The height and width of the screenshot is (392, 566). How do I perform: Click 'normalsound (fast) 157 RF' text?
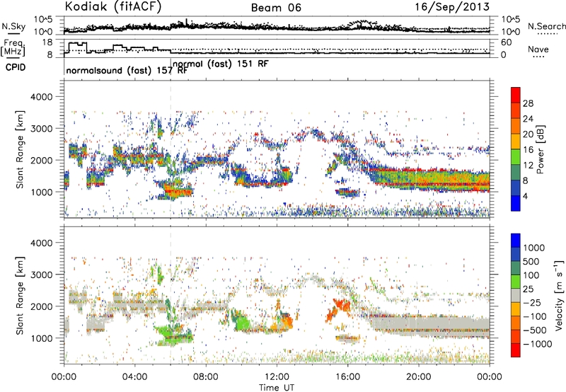point(127,70)
